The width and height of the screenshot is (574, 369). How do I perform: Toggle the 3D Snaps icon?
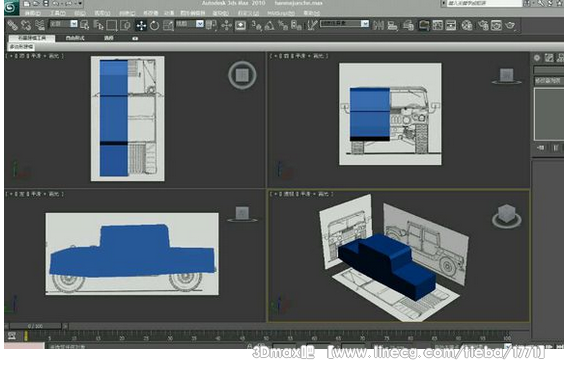pos(256,25)
